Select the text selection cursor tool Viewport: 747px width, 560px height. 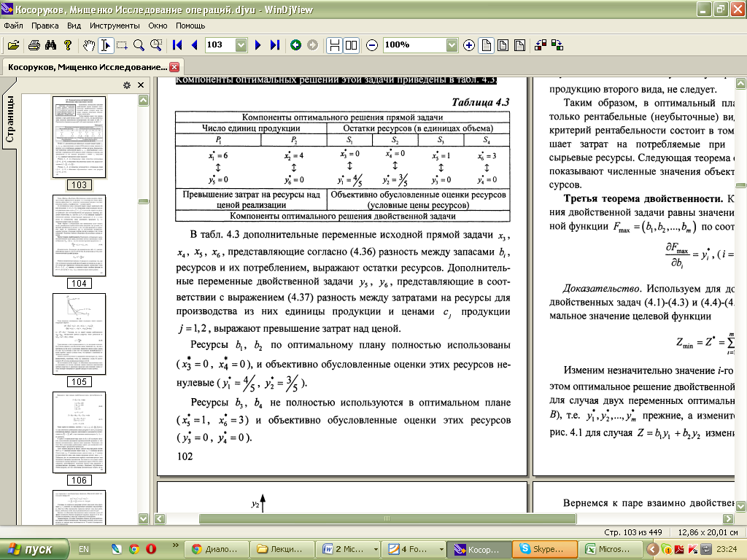point(105,45)
